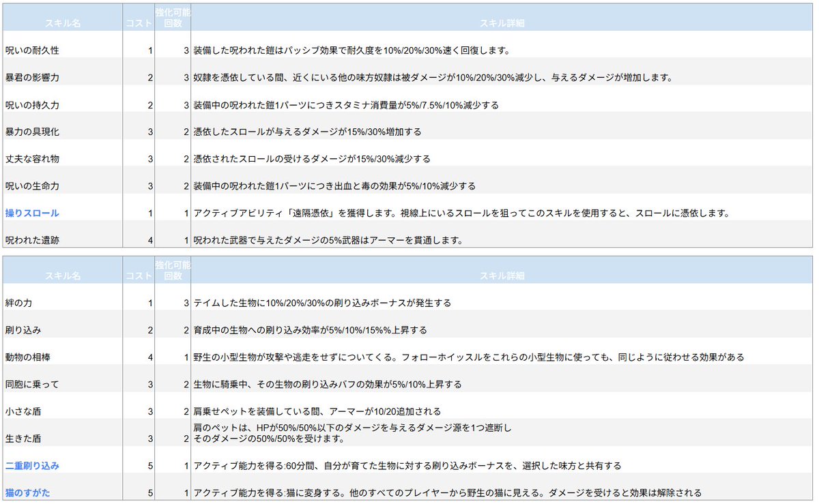Screen dimensions: 819x504
Task: Click the description starting 生物に騎乗中
Action: pos(328,385)
